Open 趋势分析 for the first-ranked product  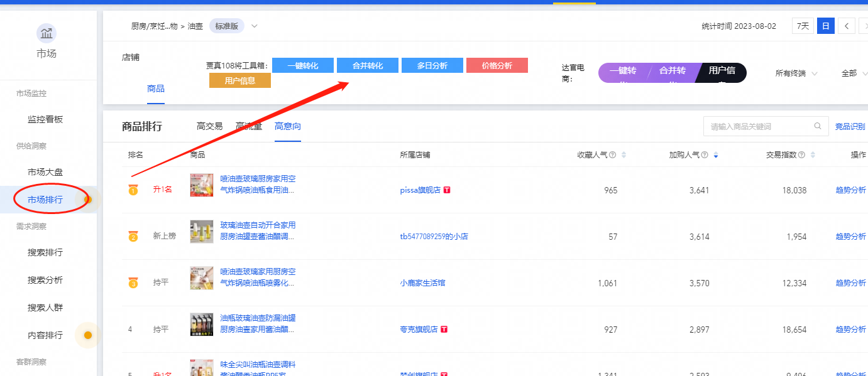pyautogui.click(x=850, y=190)
